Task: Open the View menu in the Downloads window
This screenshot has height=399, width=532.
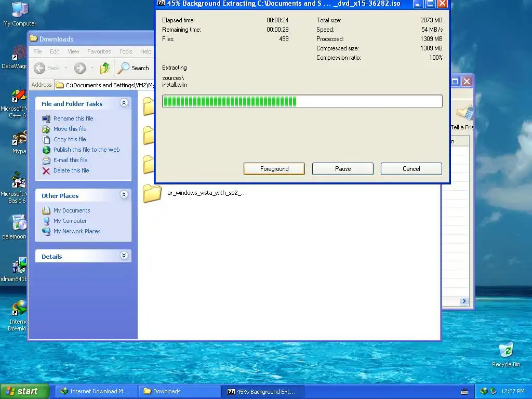Action: point(73,51)
